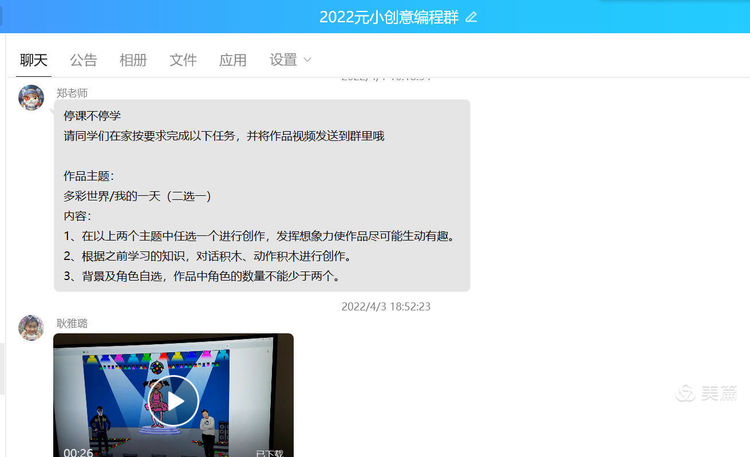Click the group title 2022元小创意编程群
The width and height of the screenshot is (750, 457).
pos(389,17)
